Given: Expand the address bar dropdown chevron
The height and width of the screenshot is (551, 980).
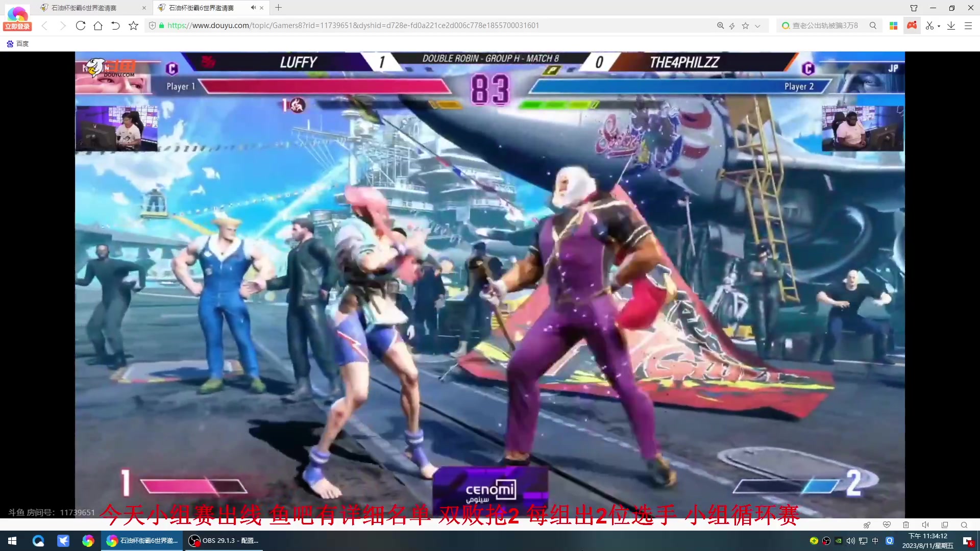Looking at the screenshot, I should point(757,26).
